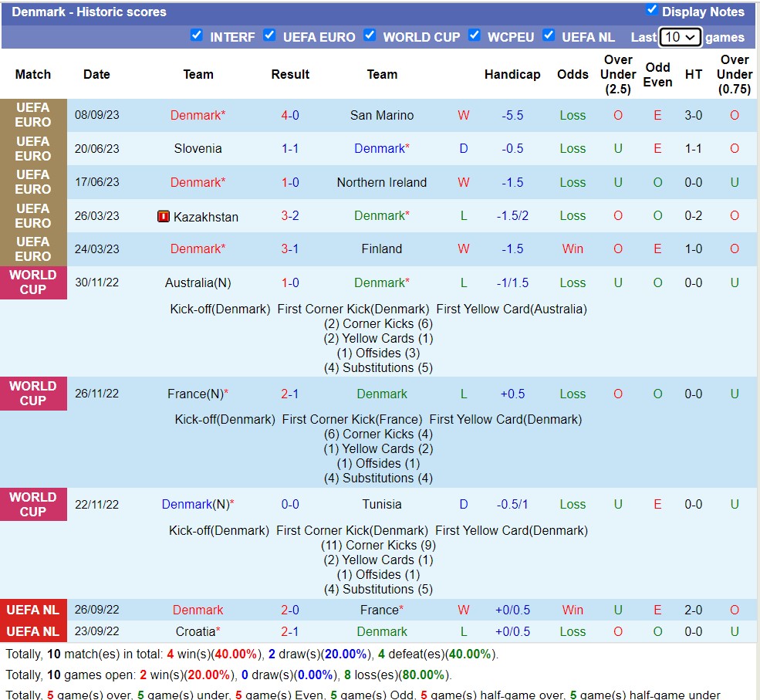Click the 4-0 result against San Marino

point(290,116)
